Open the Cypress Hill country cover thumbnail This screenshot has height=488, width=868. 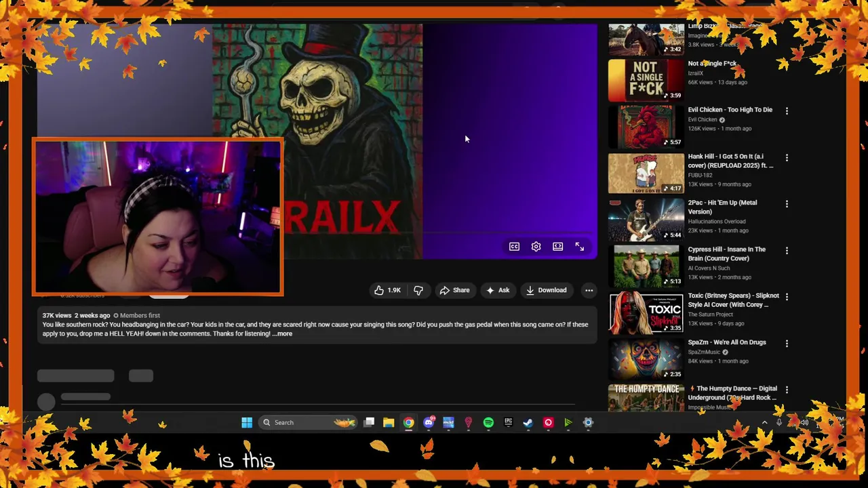[646, 266]
